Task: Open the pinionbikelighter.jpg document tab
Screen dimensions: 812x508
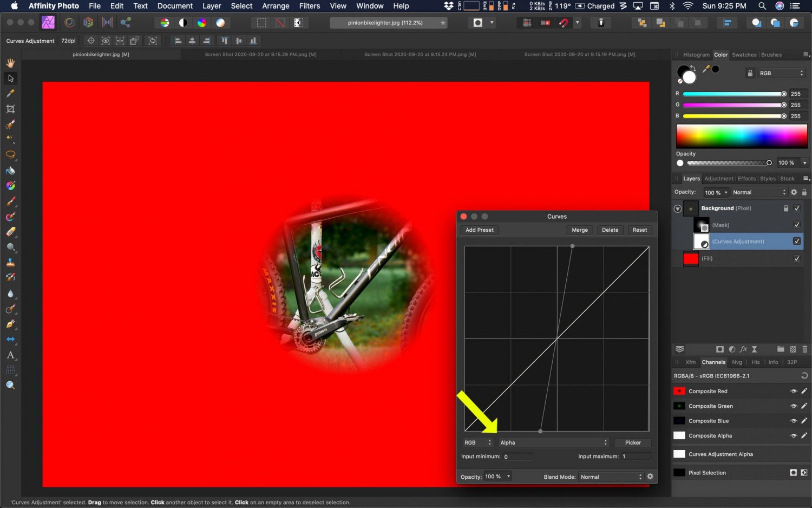Action: click(100, 54)
